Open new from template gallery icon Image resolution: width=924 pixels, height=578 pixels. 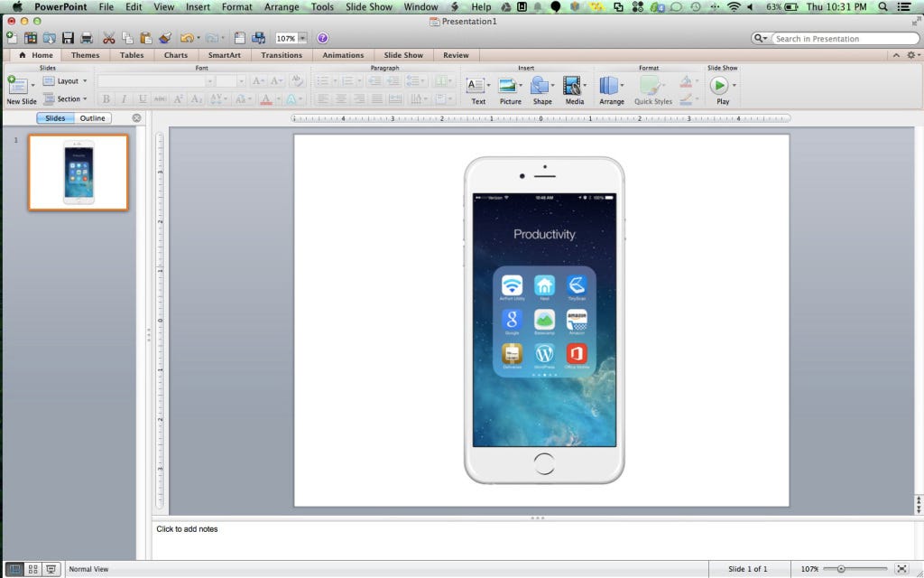[30, 38]
